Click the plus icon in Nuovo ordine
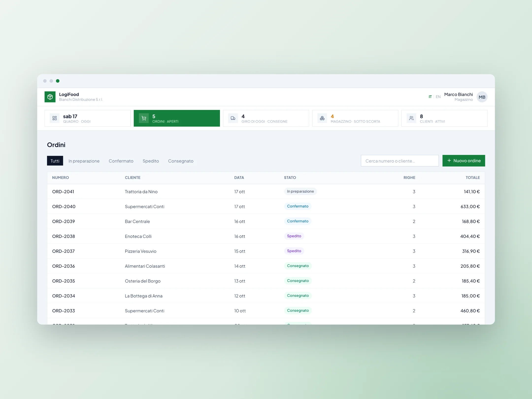This screenshot has width=532, height=399. click(449, 161)
